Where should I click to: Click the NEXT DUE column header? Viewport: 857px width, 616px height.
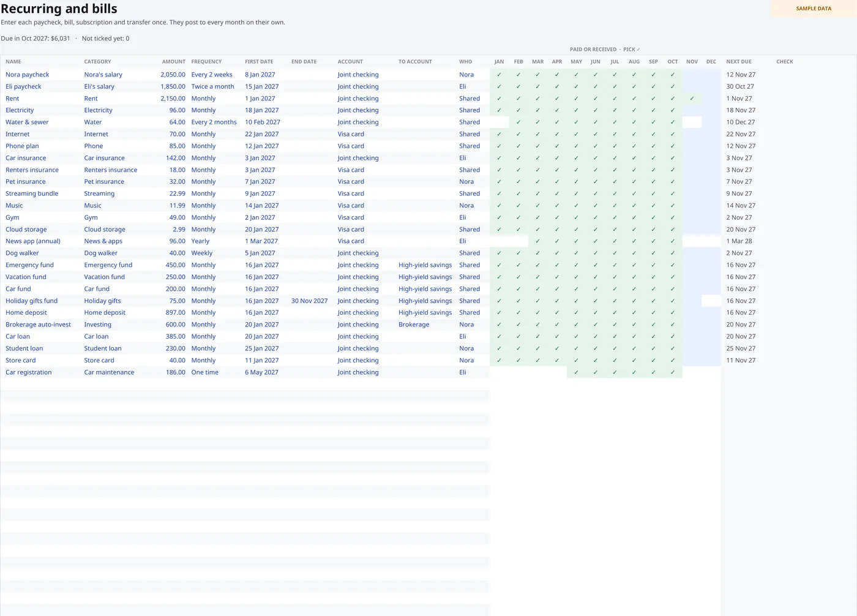point(739,62)
